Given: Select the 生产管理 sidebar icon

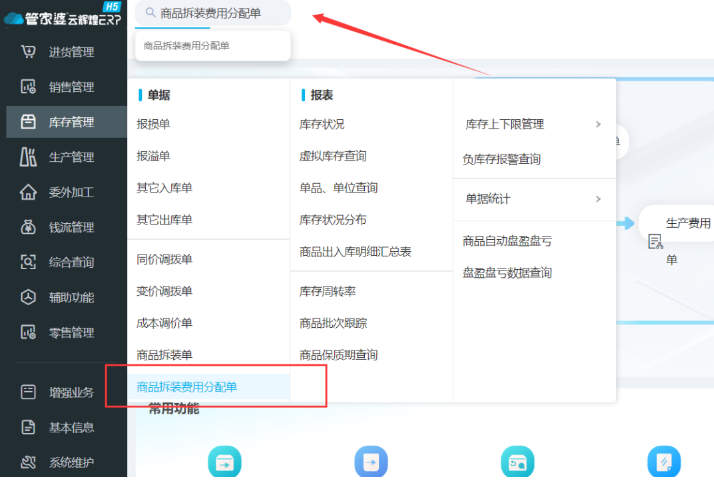Looking at the screenshot, I should click(x=29, y=157).
